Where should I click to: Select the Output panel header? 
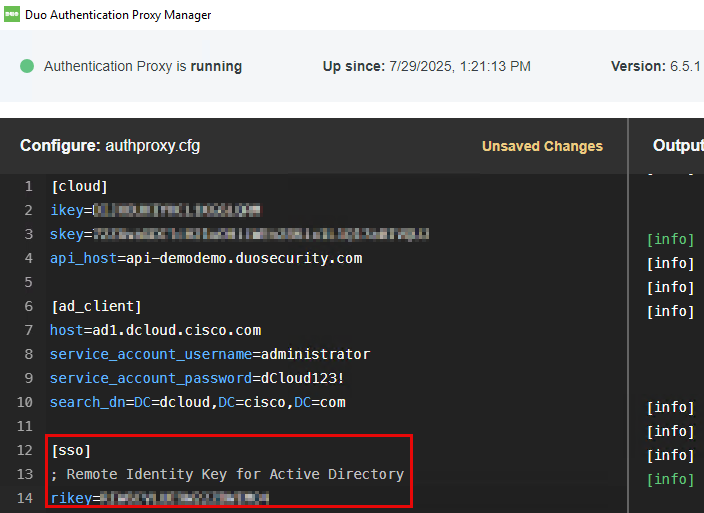coord(677,146)
